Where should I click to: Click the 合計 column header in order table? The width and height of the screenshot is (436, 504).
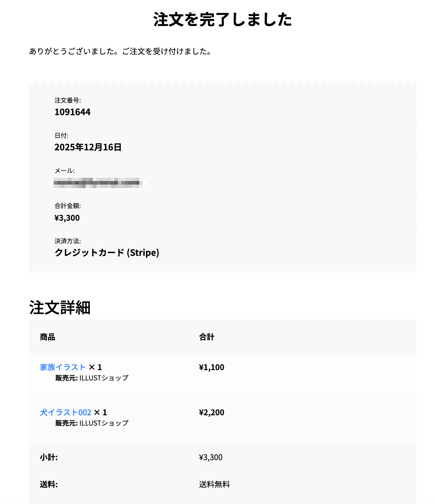207,337
